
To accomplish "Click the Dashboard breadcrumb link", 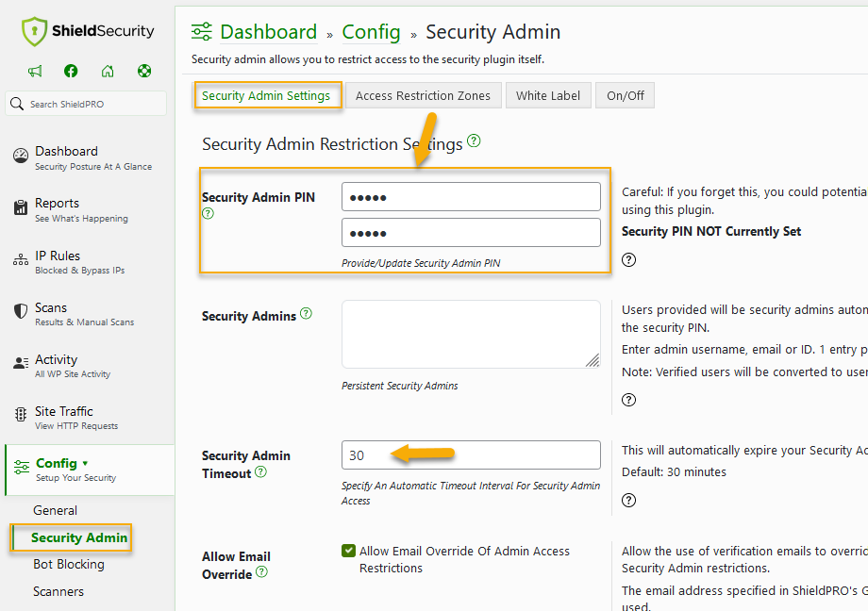I will (x=269, y=31).
